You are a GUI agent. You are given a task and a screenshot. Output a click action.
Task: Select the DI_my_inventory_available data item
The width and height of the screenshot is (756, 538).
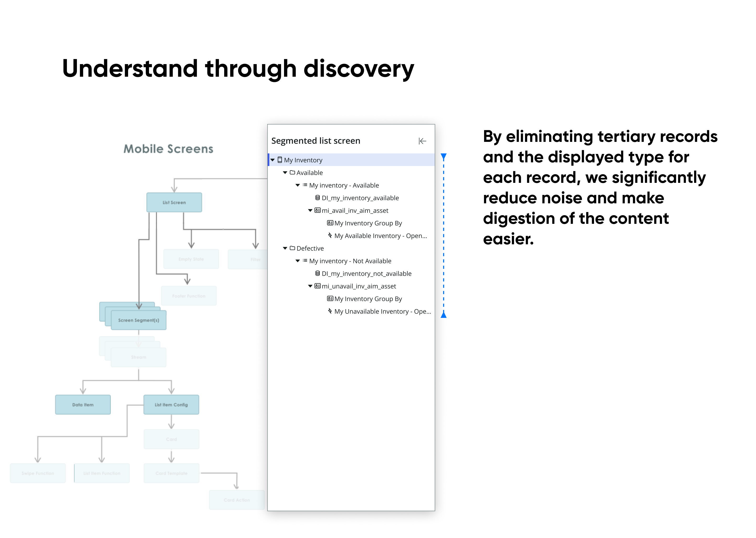(360, 198)
